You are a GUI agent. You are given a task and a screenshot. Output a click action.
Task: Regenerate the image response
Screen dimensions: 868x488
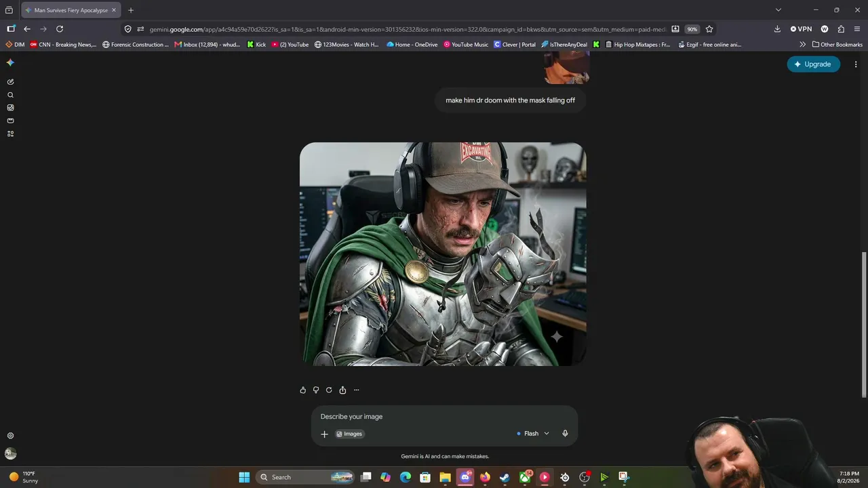(x=329, y=390)
